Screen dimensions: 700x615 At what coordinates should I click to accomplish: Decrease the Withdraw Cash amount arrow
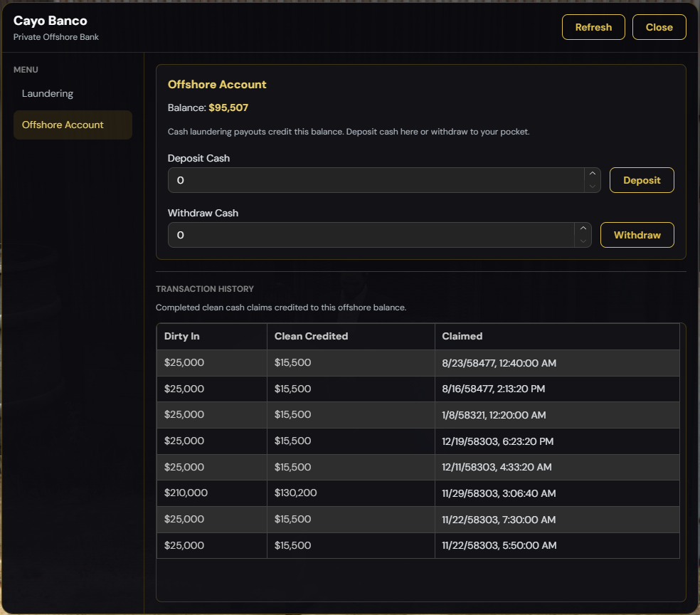(583, 241)
